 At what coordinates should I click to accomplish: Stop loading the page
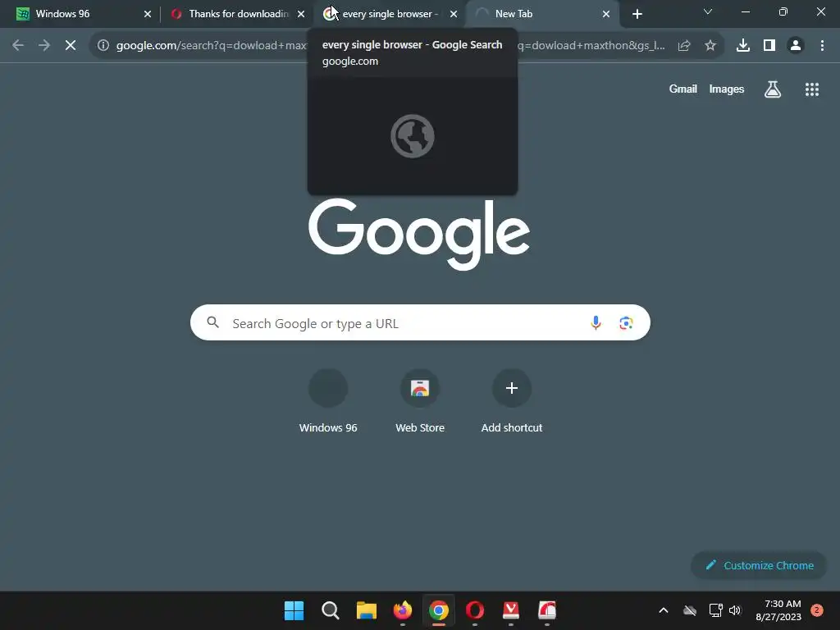[71, 46]
